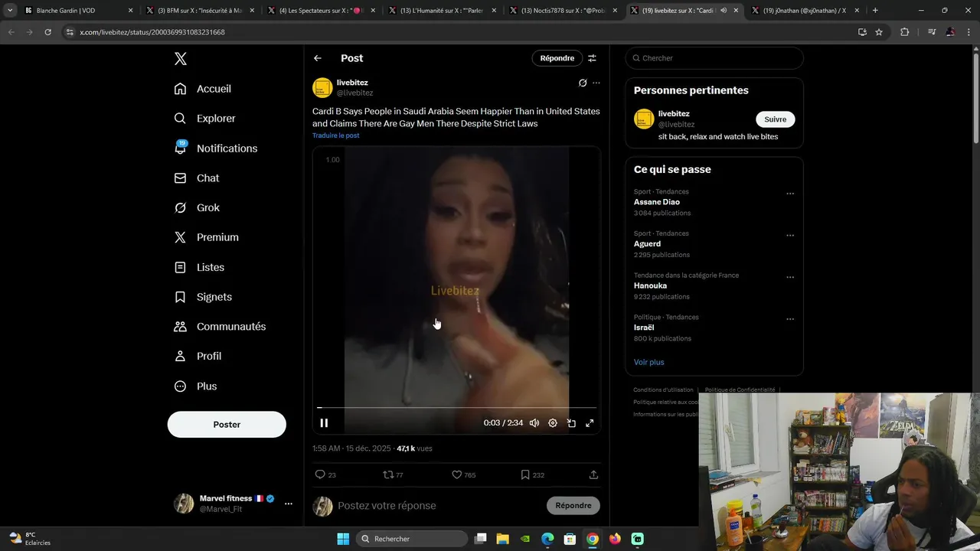Screen dimensions: 980x551
Task: Open options for Hanouka trend
Action: point(790,277)
